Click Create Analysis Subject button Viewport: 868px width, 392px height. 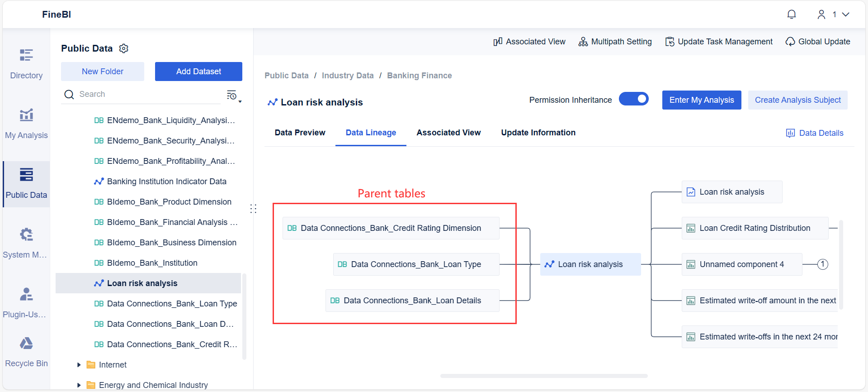coord(797,100)
